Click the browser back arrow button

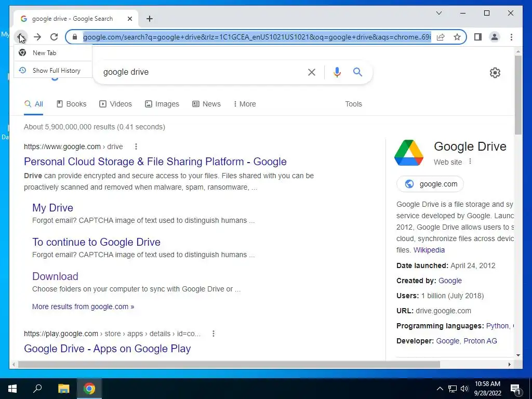21,37
